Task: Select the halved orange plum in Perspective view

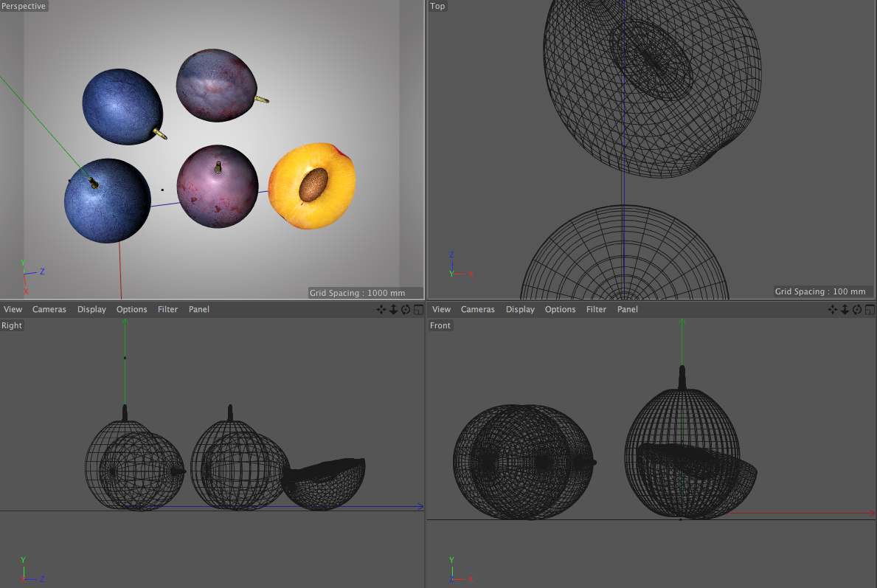Action: (312, 186)
